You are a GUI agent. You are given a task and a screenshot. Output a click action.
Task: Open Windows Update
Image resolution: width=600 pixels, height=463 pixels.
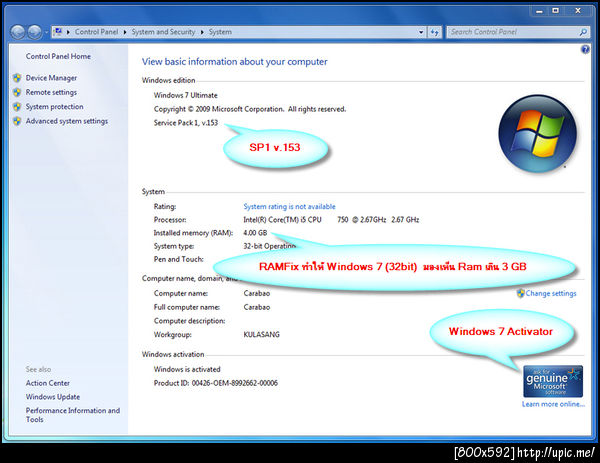[53, 397]
